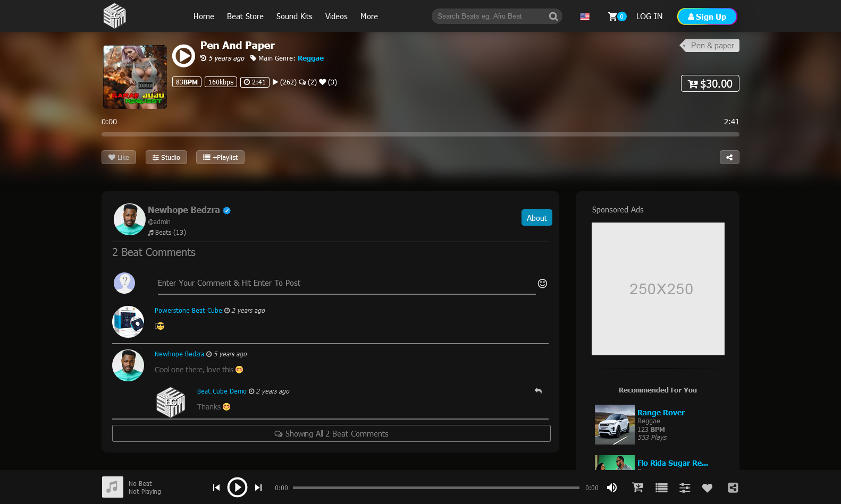The height and width of the screenshot is (504, 841).
Task: Play the Pen And Paper beat
Action: (184, 56)
